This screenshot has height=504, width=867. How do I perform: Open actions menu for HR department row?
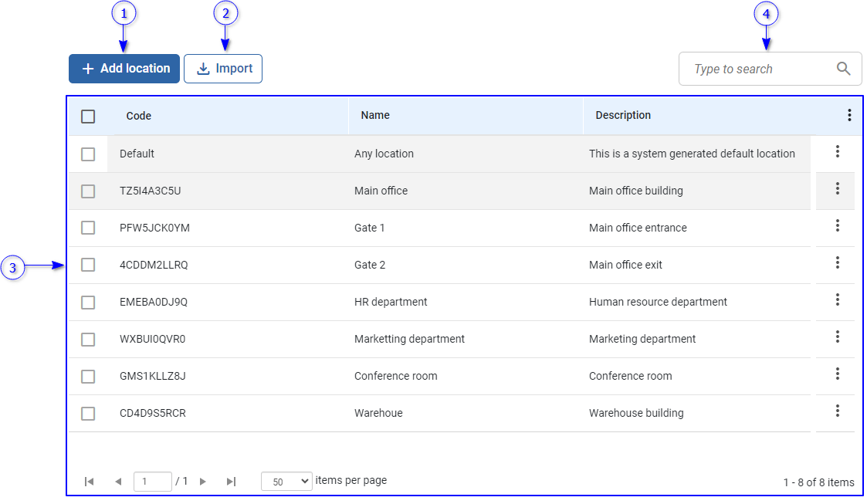(837, 300)
